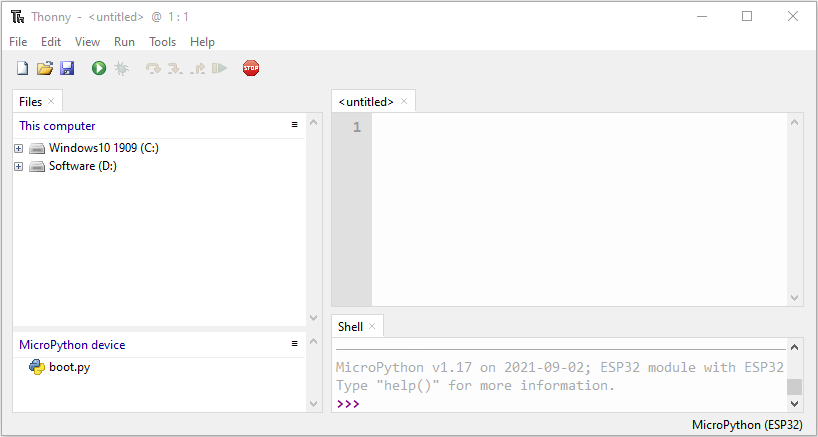Expand the Software (D:) drive
Screen dimensions: 818x437
(19, 167)
